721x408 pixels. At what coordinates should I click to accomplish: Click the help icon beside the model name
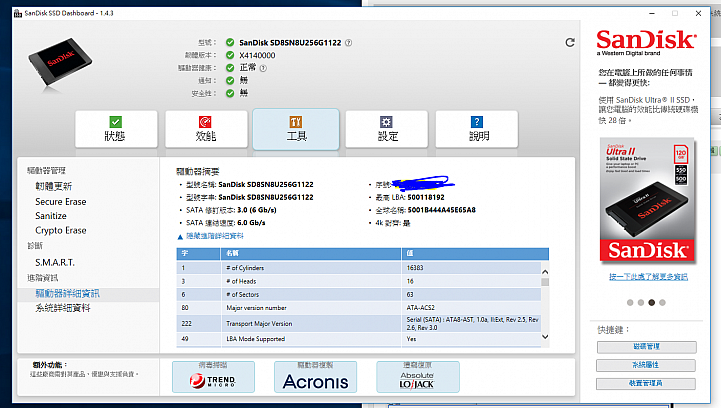(x=349, y=43)
